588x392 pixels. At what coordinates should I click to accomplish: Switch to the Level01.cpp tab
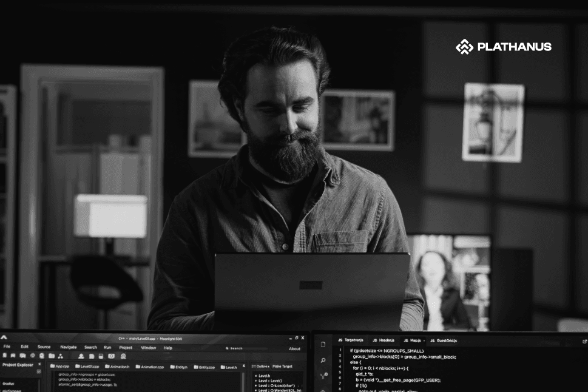tap(87, 367)
